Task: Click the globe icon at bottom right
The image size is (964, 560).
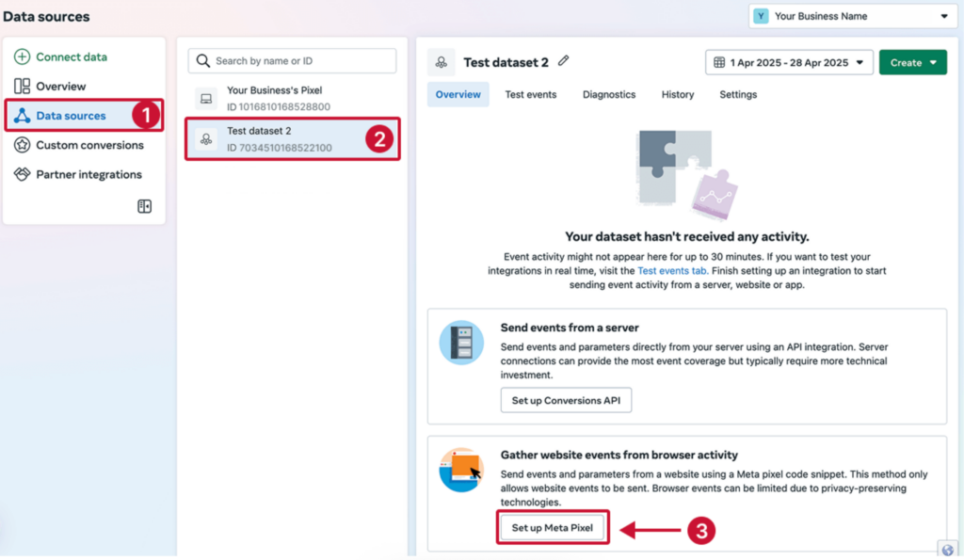Action: [x=948, y=550]
